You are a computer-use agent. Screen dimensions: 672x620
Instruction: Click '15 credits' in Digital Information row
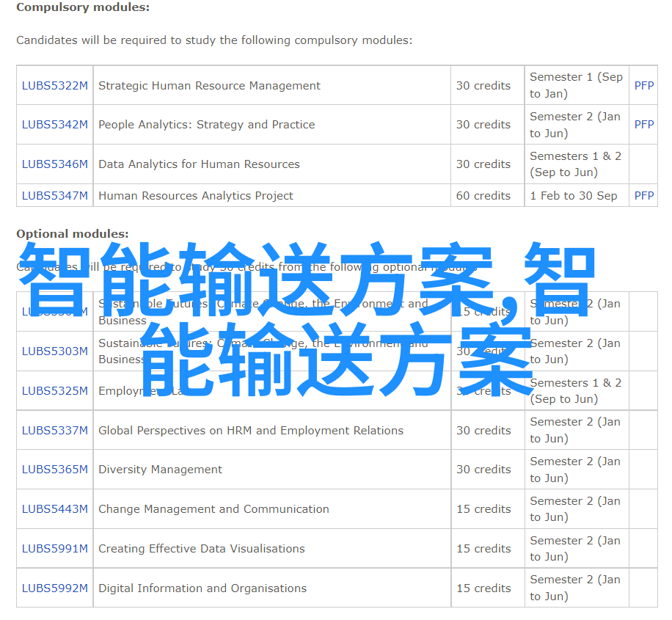483,588
